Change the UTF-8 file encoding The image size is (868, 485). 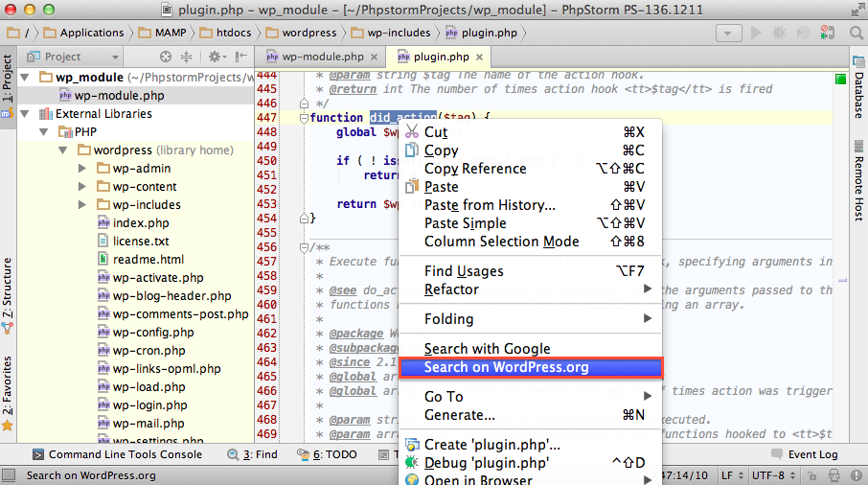(774, 475)
